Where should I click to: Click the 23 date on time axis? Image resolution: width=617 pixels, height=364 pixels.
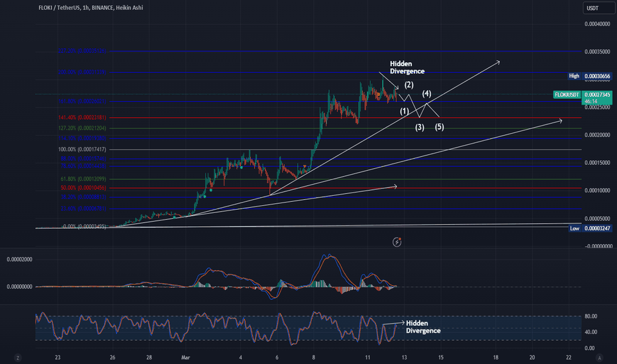(58, 357)
